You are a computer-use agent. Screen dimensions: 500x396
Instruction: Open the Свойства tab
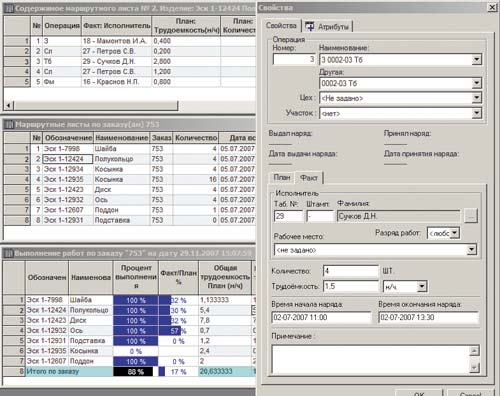tap(281, 25)
